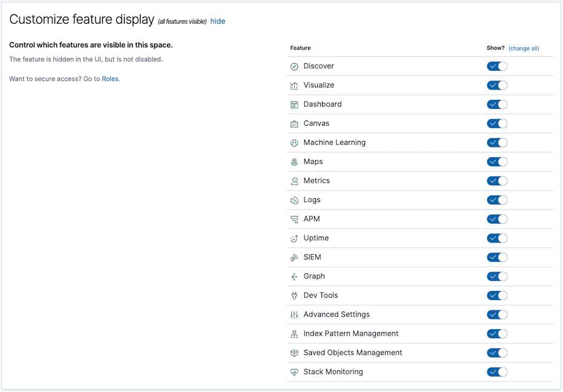563x392 pixels.
Task: Disable the Logs visibility switch
Action: tap(497, 200)
